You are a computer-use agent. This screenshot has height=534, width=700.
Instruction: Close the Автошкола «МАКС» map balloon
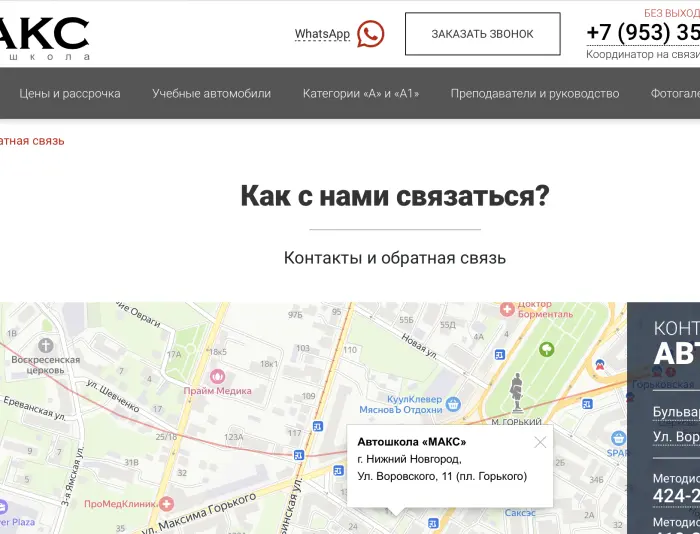[540, 442]
